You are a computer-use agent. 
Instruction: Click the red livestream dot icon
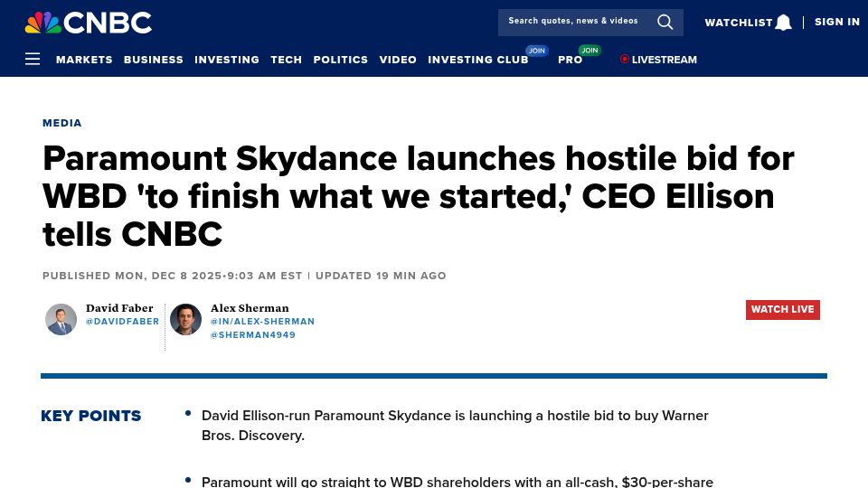624,59
